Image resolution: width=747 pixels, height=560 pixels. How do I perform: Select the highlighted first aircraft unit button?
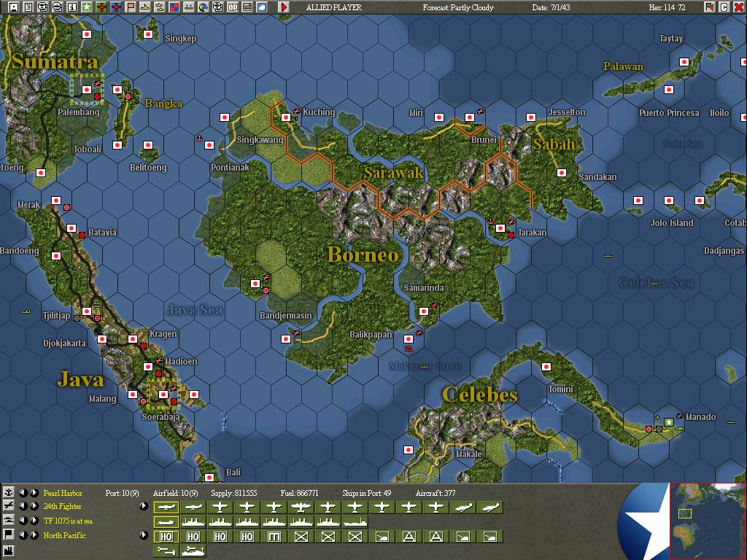[166, 507]
